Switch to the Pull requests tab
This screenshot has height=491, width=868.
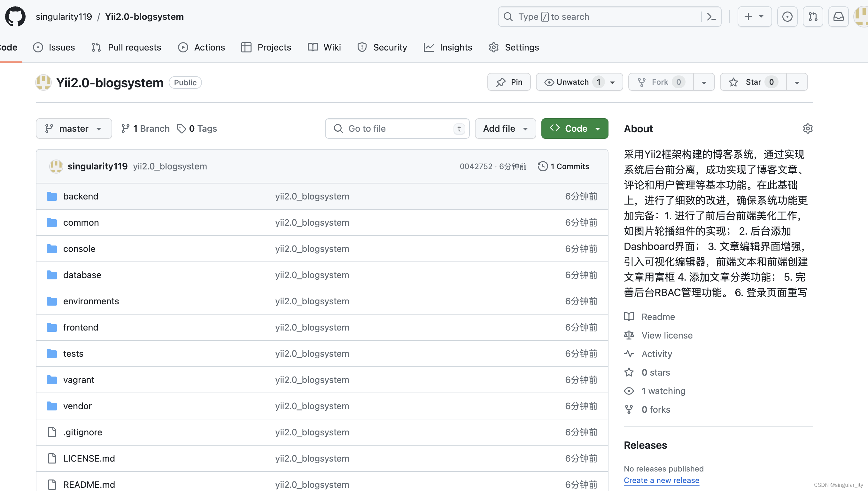click(126, 47)
